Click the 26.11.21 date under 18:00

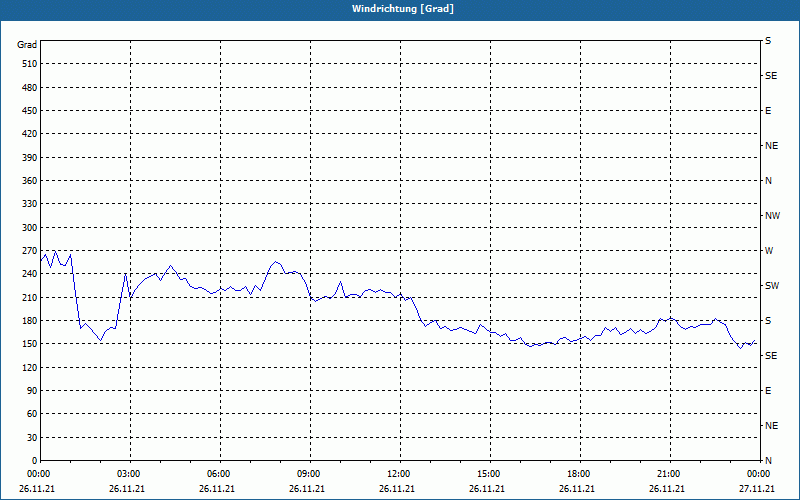coord(577,489)
